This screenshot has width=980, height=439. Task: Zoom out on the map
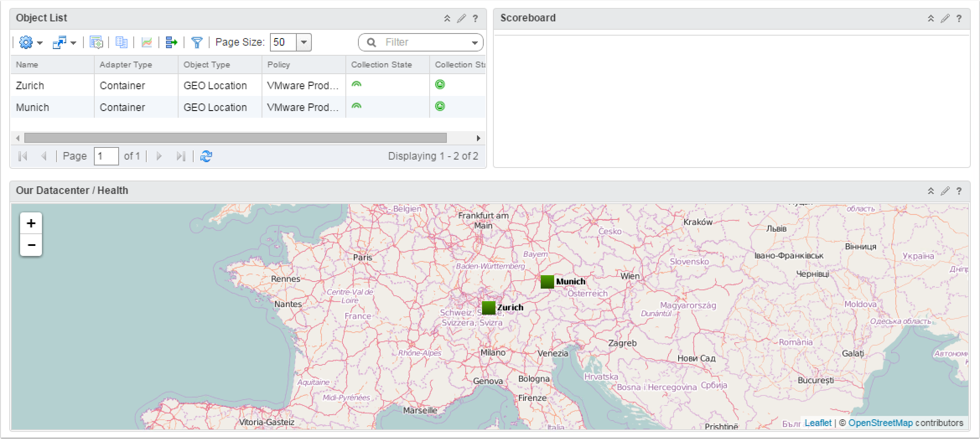pos(31,245)
